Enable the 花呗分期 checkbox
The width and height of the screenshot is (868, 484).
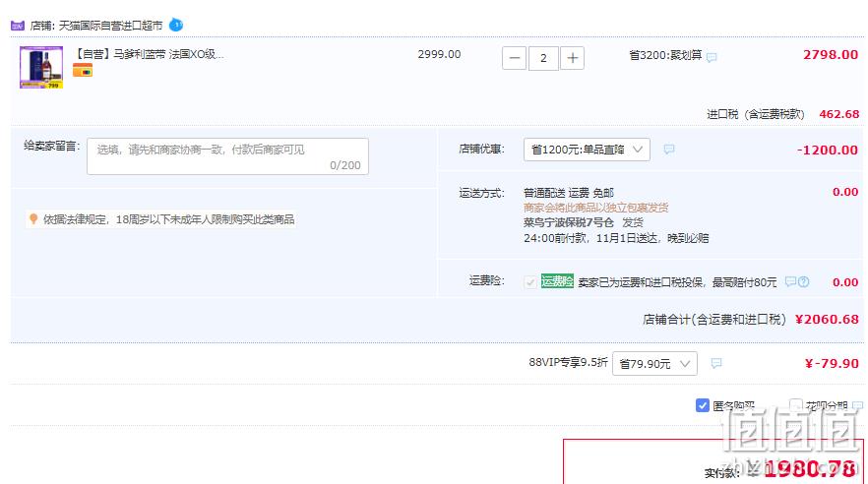coord(795,405)
